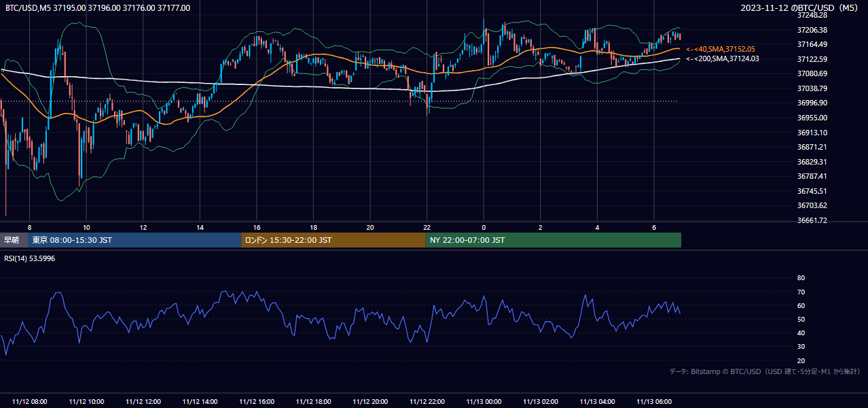
Task: Click RSI axis level 80
Action: pos(801,278)
